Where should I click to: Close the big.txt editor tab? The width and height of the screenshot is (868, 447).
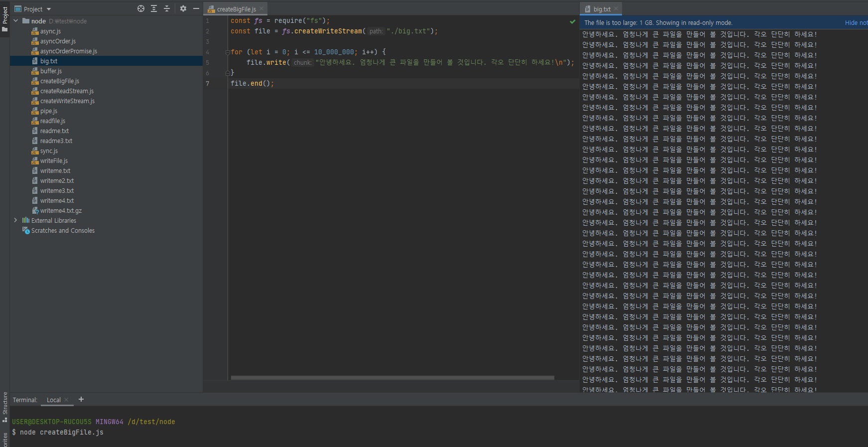[616, 9]
